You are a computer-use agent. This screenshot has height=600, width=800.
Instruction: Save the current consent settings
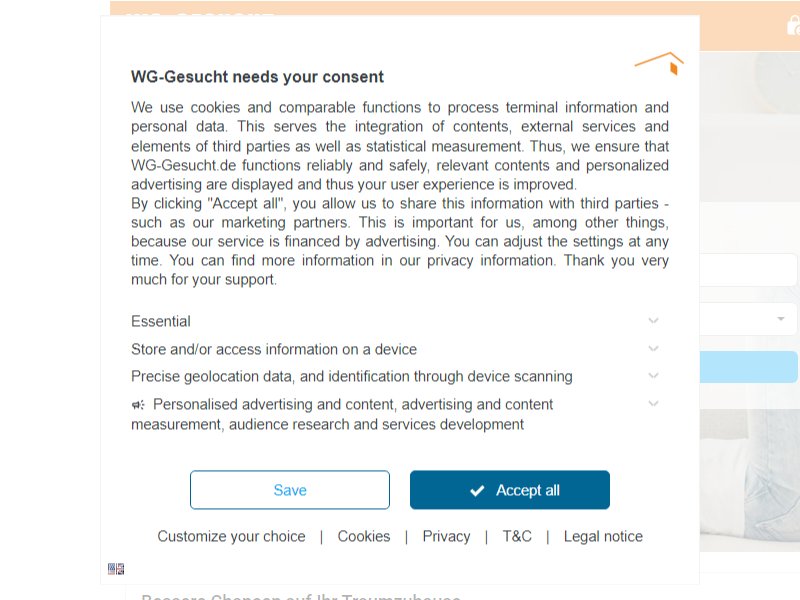290,490
